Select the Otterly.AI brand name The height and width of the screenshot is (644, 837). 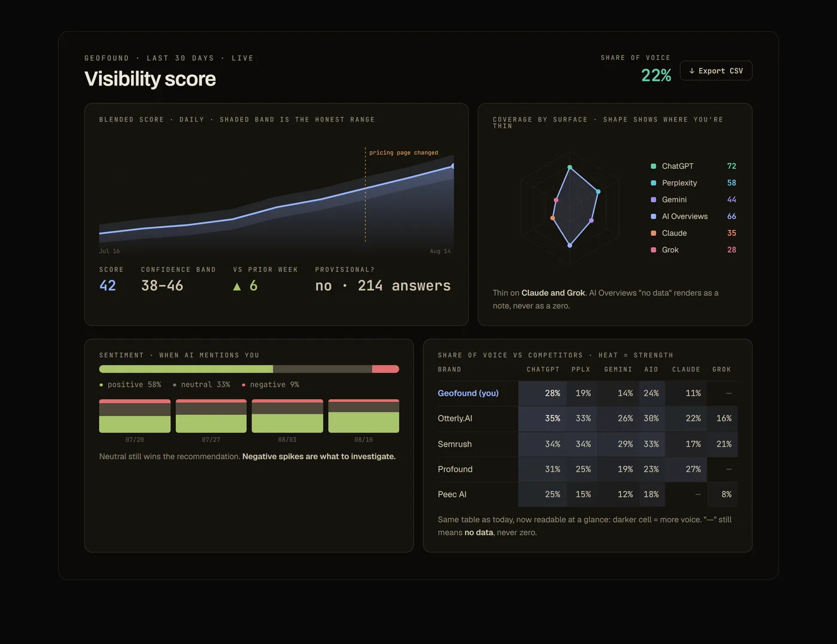(x=455, y=419)
